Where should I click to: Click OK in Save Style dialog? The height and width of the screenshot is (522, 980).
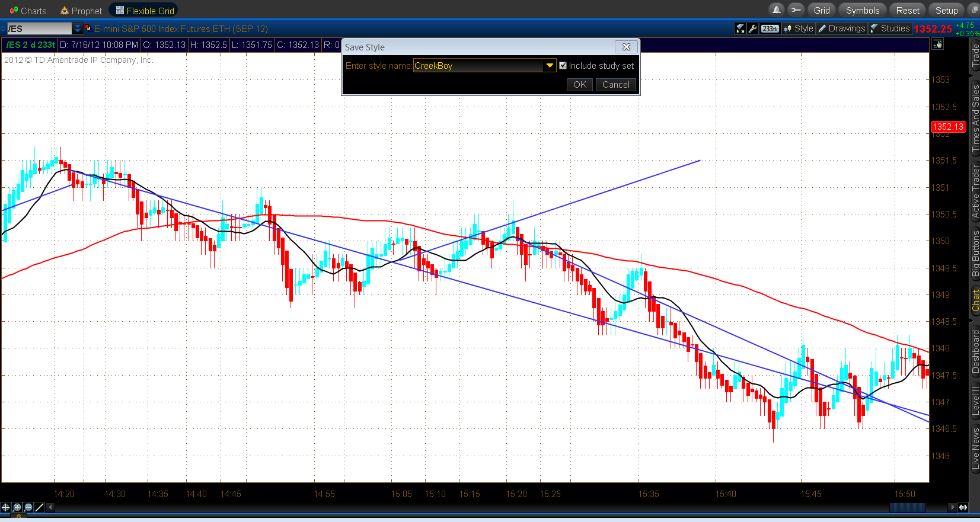click(580, 85)
